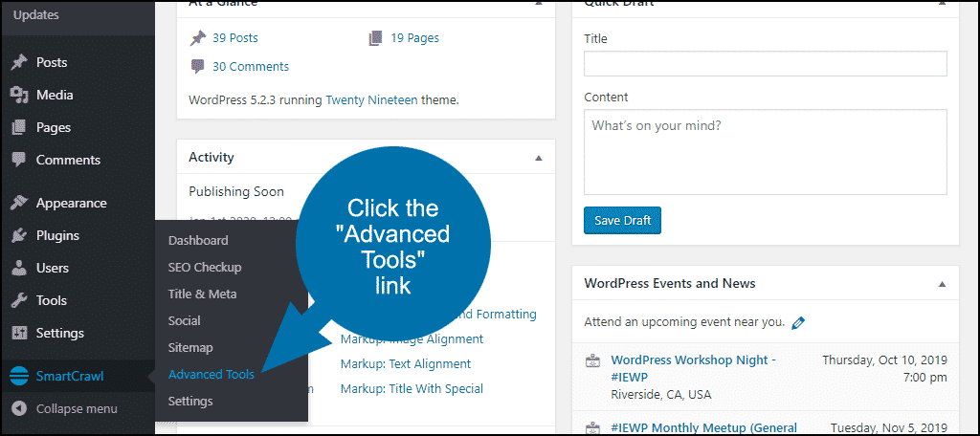Click the Thursday, Oct 10, 2019 date text
This screenshot has height=436, width=980.
(x=884, y=360)
